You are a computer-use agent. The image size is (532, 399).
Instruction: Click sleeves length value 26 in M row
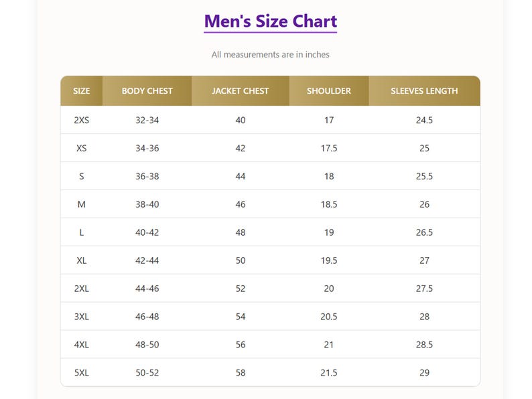(424, 204)
